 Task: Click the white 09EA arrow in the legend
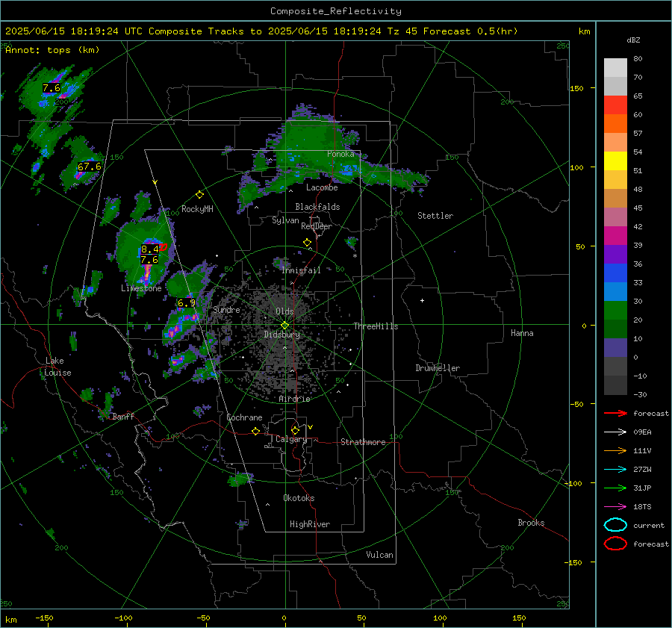(x=615, y=432)
